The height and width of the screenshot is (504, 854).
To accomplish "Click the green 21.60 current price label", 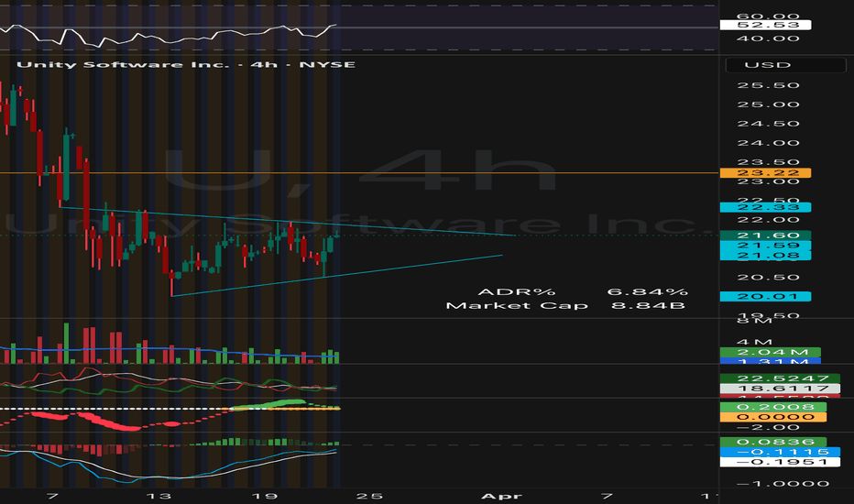I will [x=765, y=236].
